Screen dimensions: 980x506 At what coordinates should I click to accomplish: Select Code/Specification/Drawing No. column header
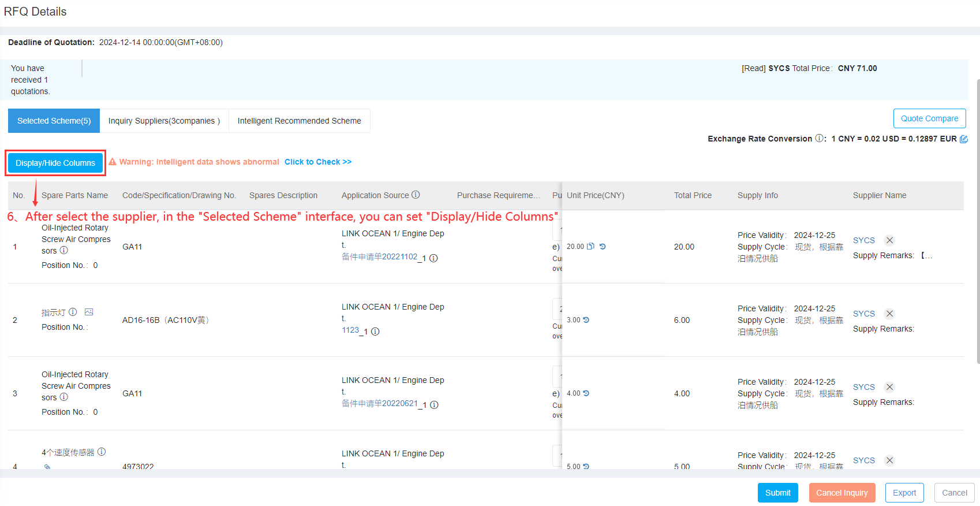[x=179, y=195]
